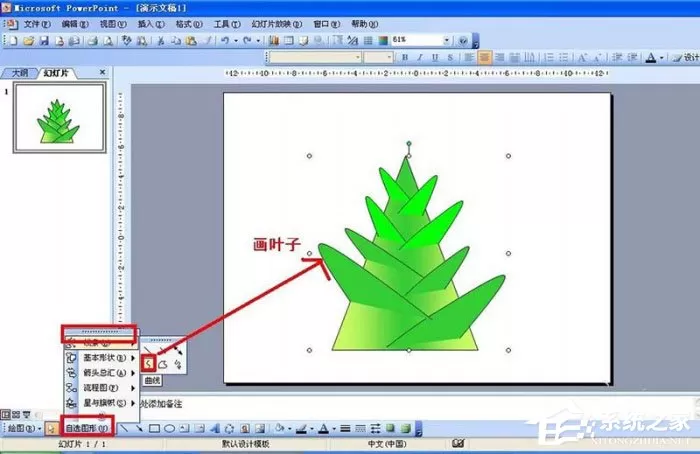
Task: Select the Curve tool in lines submenu
Action: (149, 364)
